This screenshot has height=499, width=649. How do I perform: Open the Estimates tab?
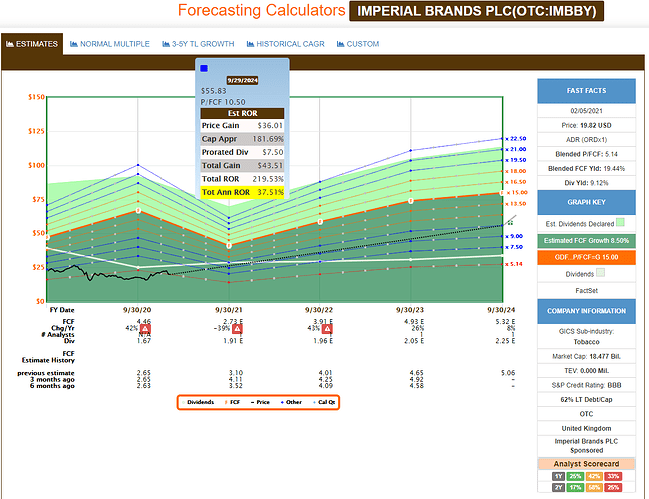point(32,44)
